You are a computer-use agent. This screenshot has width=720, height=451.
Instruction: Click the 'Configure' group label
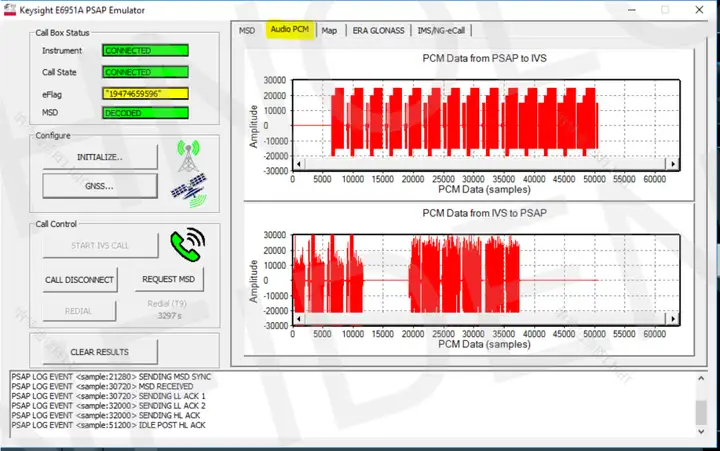(53, 135)
